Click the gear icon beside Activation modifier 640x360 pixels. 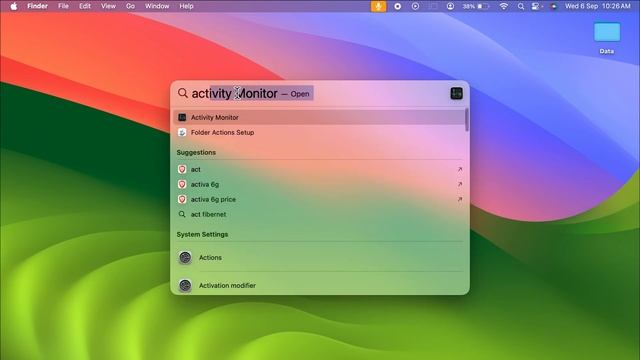pyautogui.click(x=185, y=285)
